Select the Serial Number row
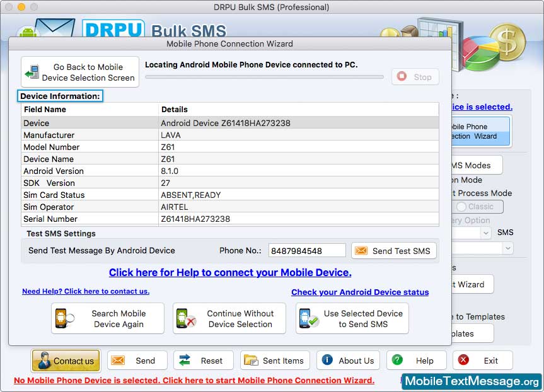This screenshot has width=544, height=392. click(230, 219)
